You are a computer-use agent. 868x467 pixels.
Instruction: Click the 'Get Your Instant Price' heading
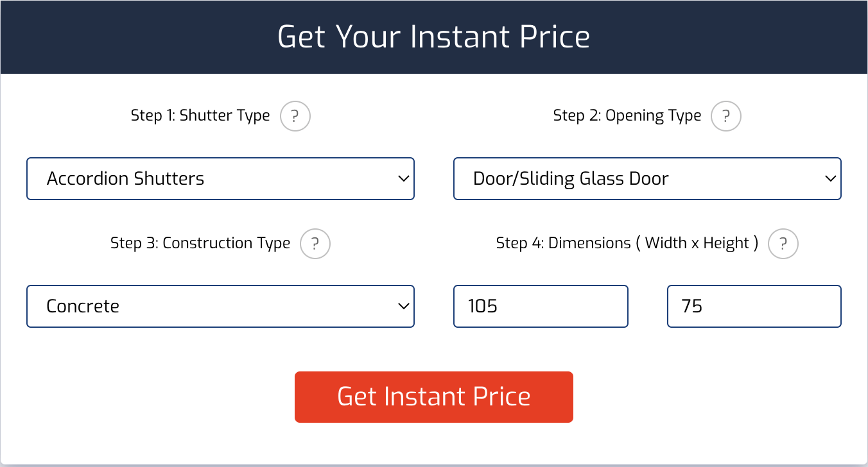[434, 37]
